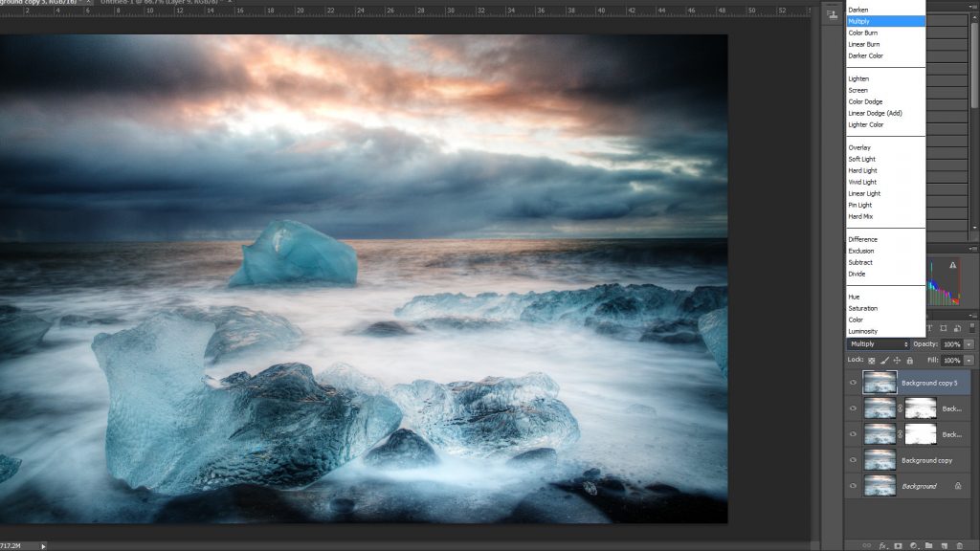Lock image pixels with brush icon
Image resolution: width=980 pixels, height=551 pixels.
click(x=884, y=361)
